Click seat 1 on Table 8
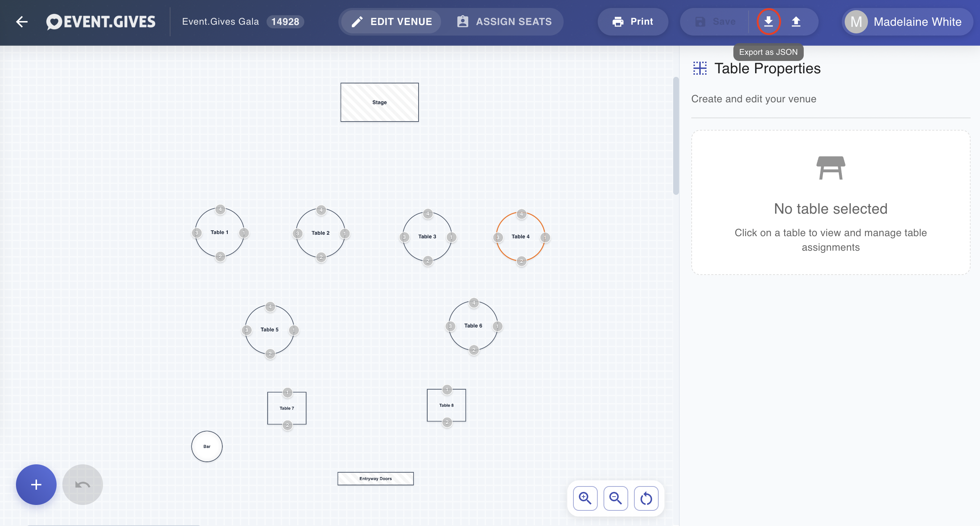 tap(447, 390)
